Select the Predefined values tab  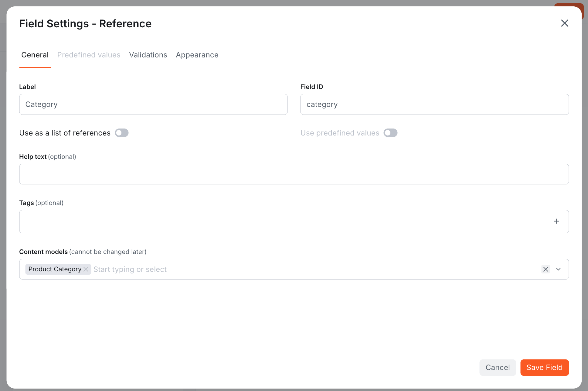click(89, 55)
